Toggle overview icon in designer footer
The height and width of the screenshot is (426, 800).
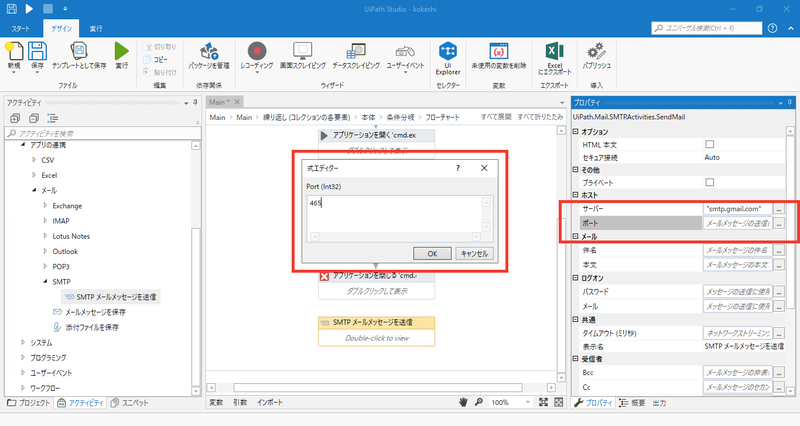coord(559,403)
